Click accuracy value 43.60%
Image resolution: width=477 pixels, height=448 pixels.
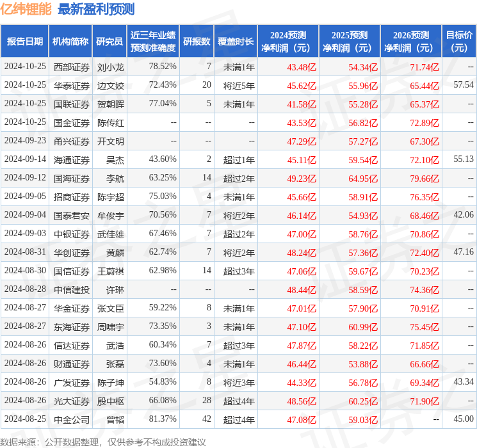[x=163, y=159]
